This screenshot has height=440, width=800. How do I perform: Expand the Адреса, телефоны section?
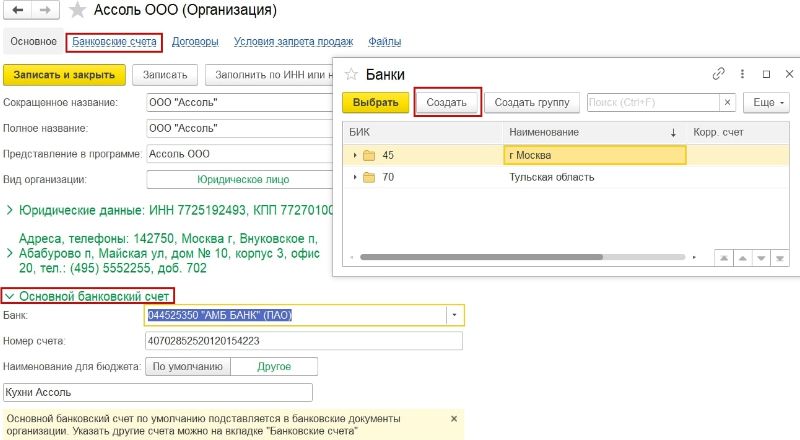click(9, 253)
